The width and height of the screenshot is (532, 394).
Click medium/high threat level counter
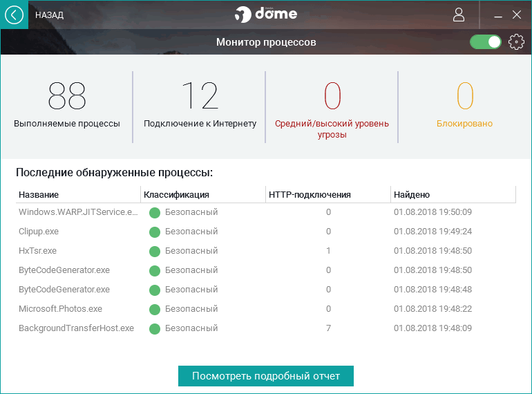pos(332,111)
